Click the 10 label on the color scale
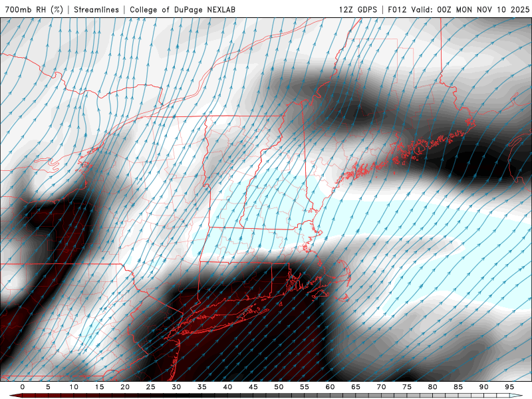This screenshot has height=399, width=532. point(74,387)
